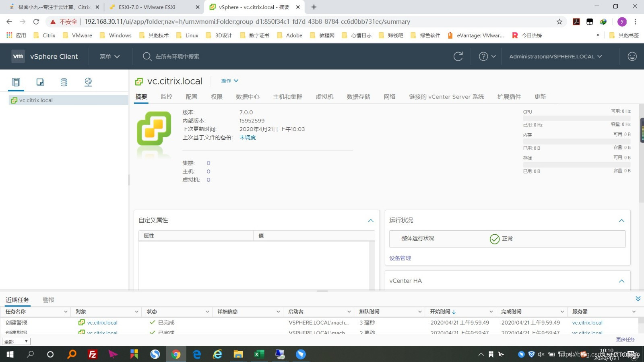Image resolution: width=644 pixels, height=362 pixels.
Task: Open the 操作 actions dropdown
Action: click(230, 81)
